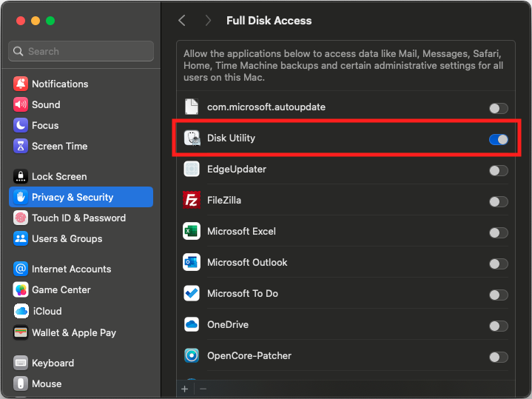Enable OneDrive full disk access switch
The image size is (532, 399).
click(499, 326)
